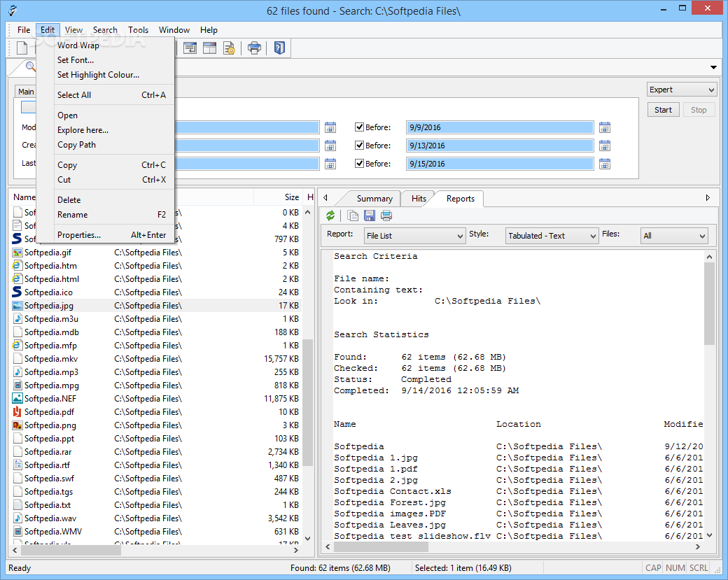The height and width of the screenshot is (580, 728).
Task: Click the Softpedia.gif file icon
Action: 17,253
